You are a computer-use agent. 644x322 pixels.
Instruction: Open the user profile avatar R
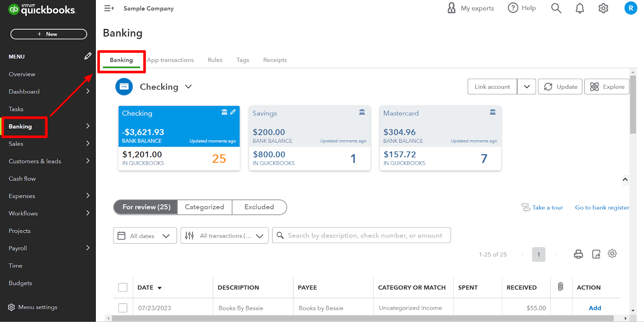tap(631, 8)
